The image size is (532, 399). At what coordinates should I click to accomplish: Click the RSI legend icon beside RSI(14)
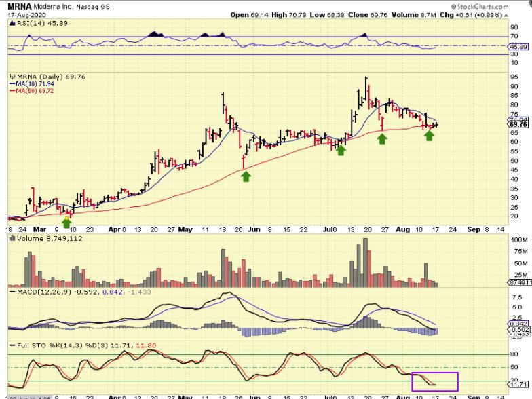[x=12, y=23]
